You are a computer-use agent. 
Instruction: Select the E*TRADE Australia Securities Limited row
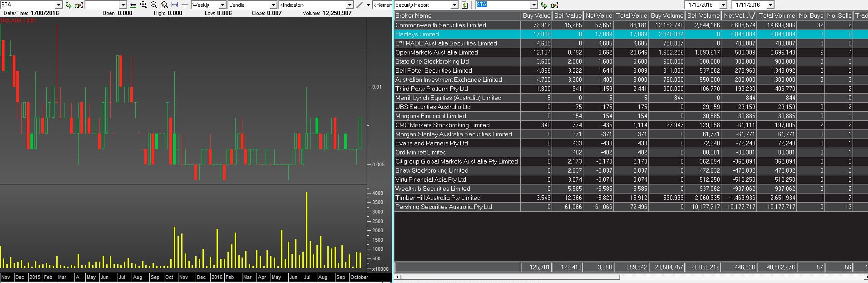(x=631, y=44)
